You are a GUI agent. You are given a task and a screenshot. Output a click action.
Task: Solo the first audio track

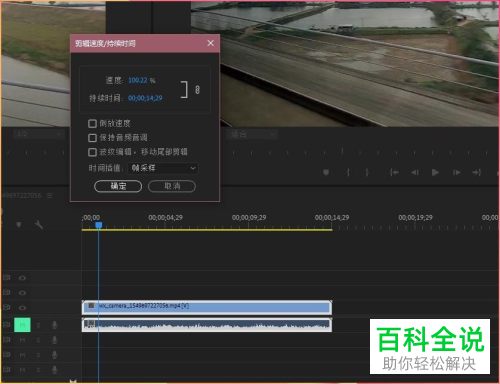(38, 325)
